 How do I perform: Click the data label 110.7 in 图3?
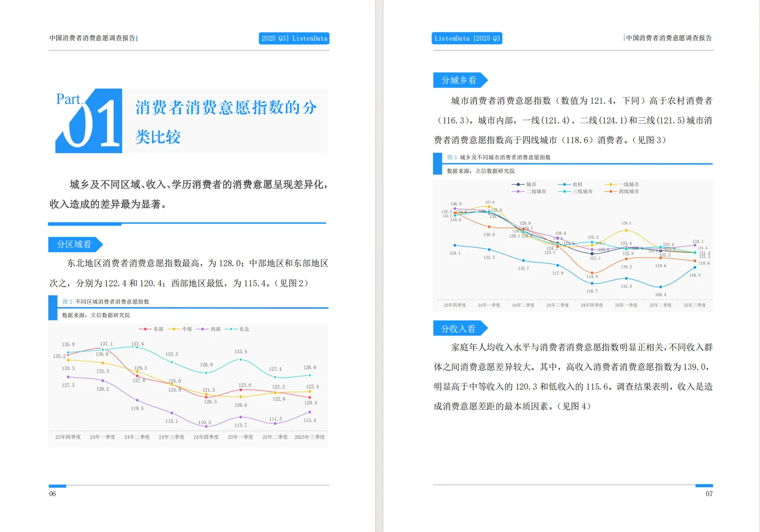(x=592, y=291)
